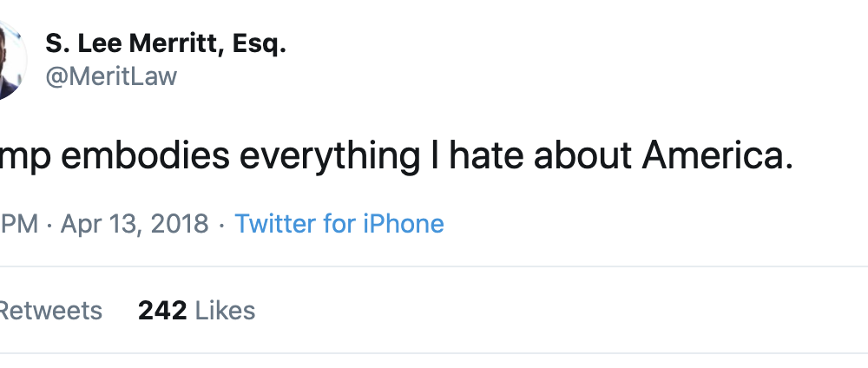Open the Twitter for iPhone source link
Image resolution: width=868 pixels, height=368 pixels.
(339, 224)
